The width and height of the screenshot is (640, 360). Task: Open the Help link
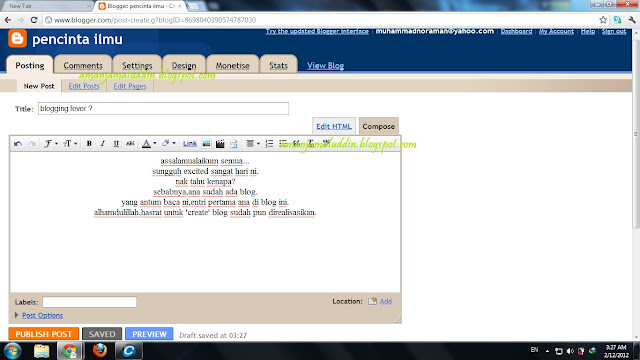click(x=588, y=31)
